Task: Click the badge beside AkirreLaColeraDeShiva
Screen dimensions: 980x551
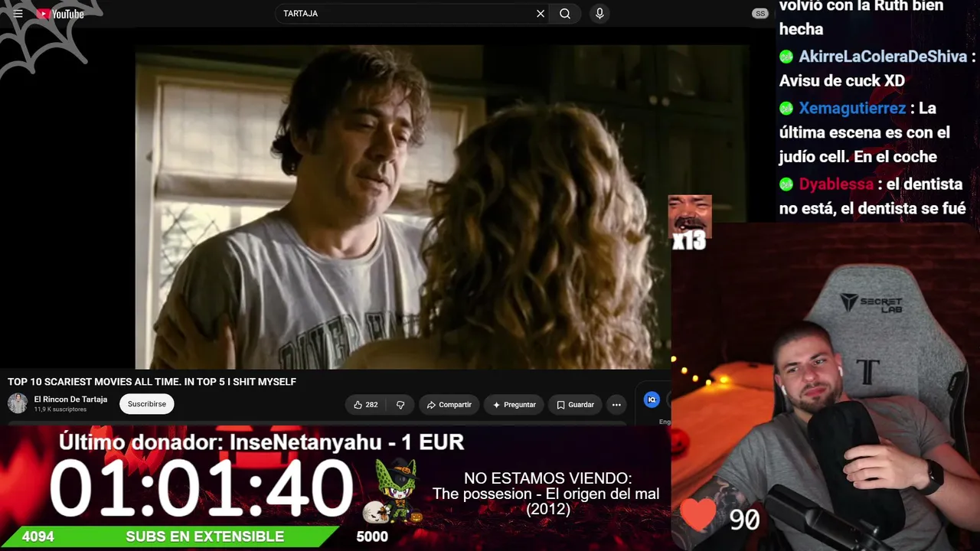Action: click(786, 57)
